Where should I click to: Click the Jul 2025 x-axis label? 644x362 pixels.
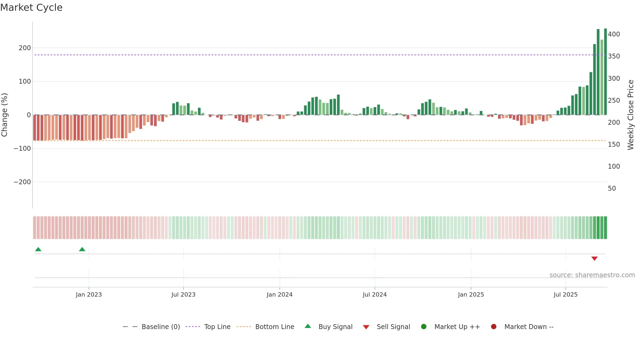coord(566,295)
